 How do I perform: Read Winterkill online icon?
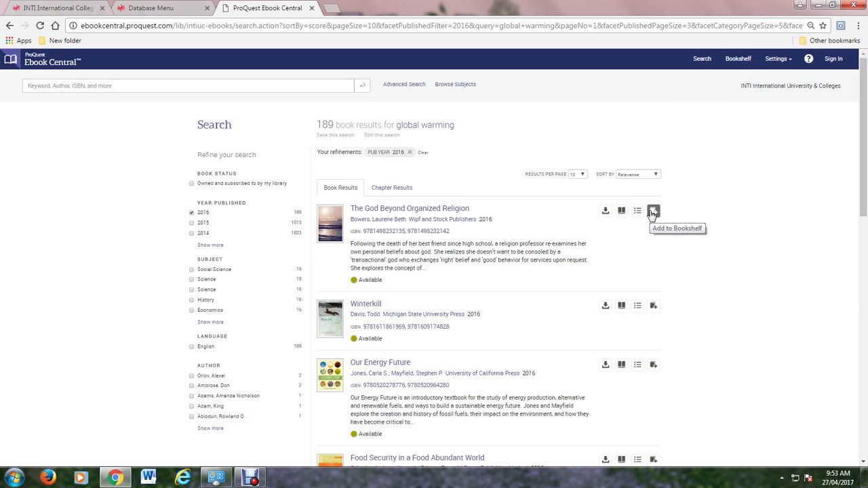point(621,306)
